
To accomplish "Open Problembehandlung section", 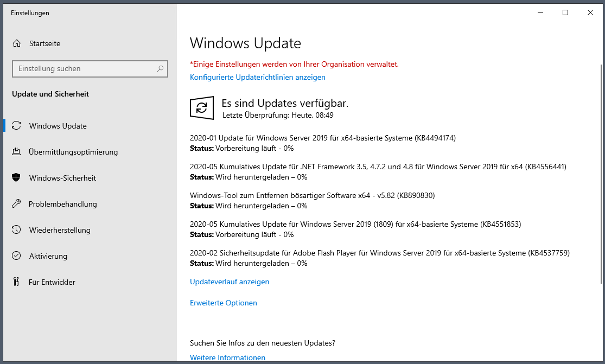I will point(62,204).
